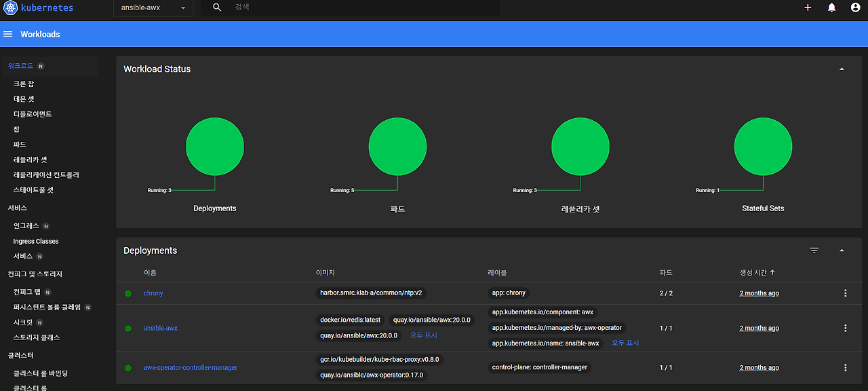Show all images for ansible-awx
Screen dimensions: 868x391
(x=424, y=335)
